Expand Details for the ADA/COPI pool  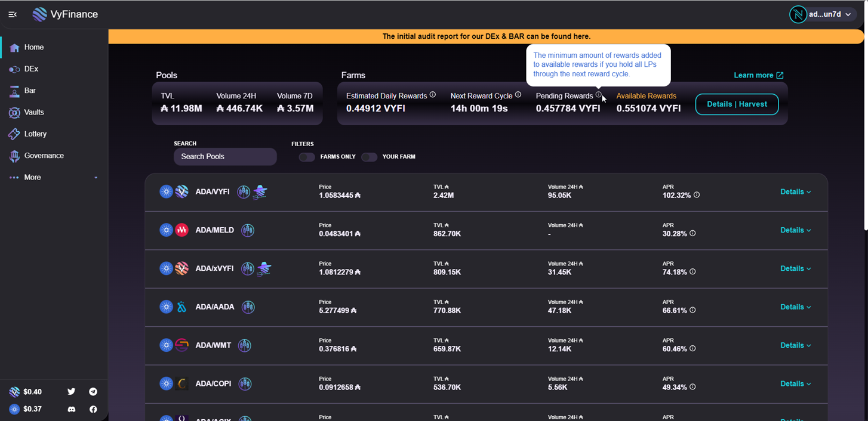coord(796,383)
